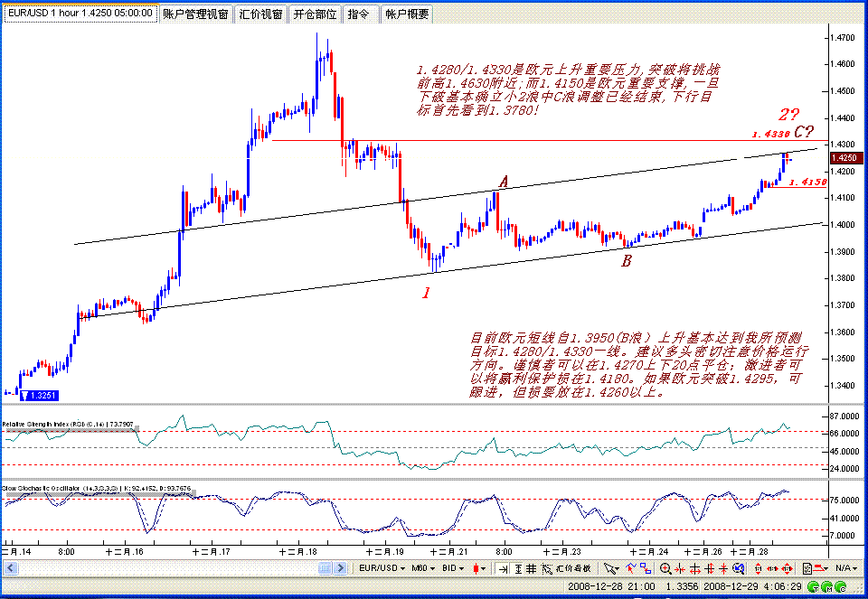Click the expand vertical scale icon

pos(709,568)
